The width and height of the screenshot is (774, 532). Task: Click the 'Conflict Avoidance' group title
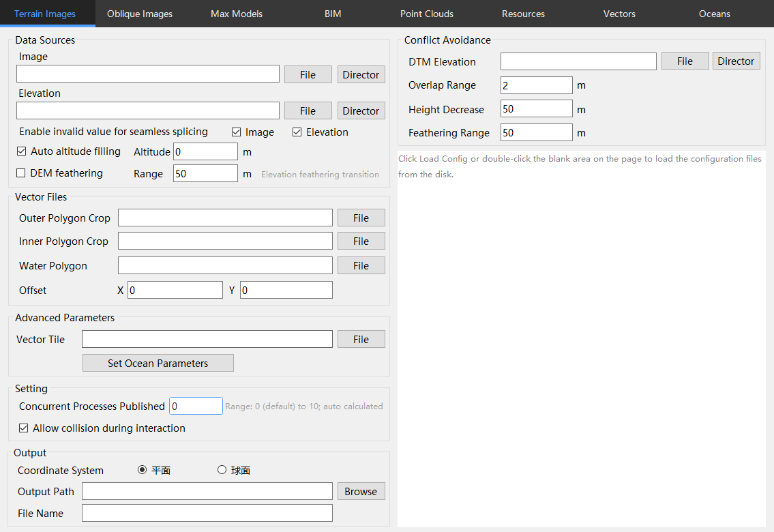point(448,40)
